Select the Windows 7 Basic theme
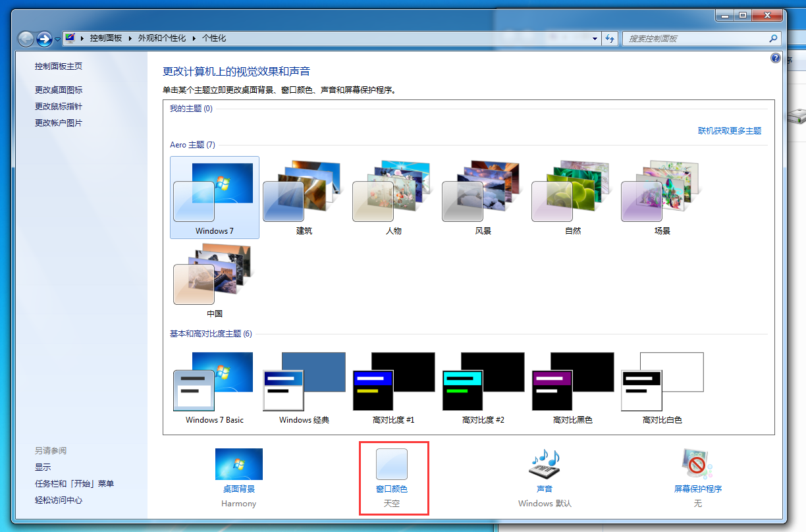Viewport: 806px width, 532px height. (x=214, y=387)
